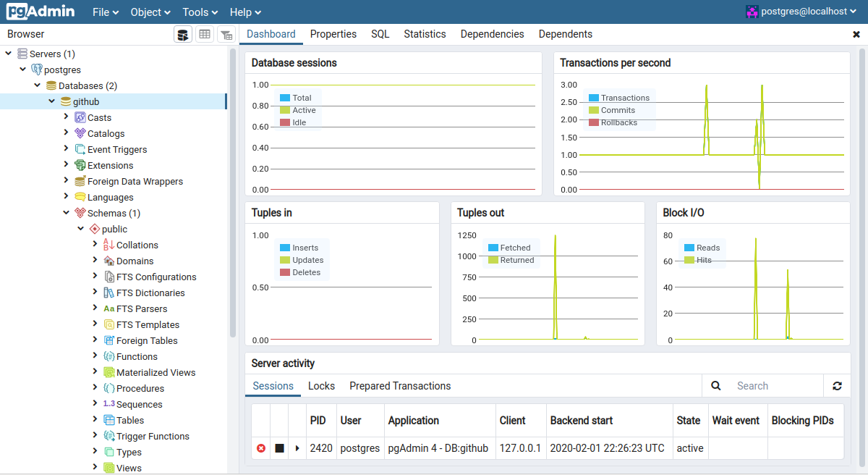Screen dimensions: 868x475
Task: Click the Commits legend color swatch
Action: point(594,110)
